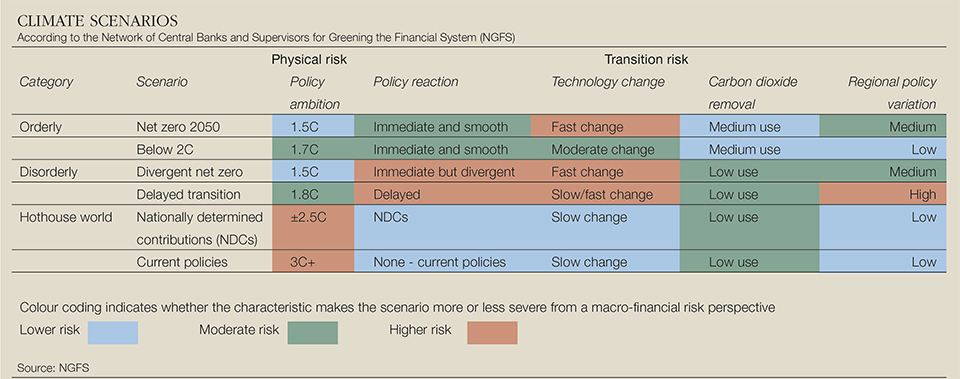Click the Carbon dioxide removal column header
Viewport: 960px width, 379px height.
[x=753, y=93]
